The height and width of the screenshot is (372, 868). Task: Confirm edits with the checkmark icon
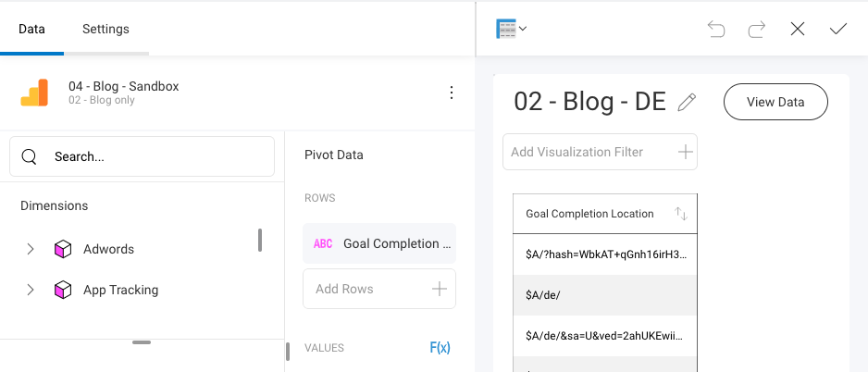[x=838, y=29]
